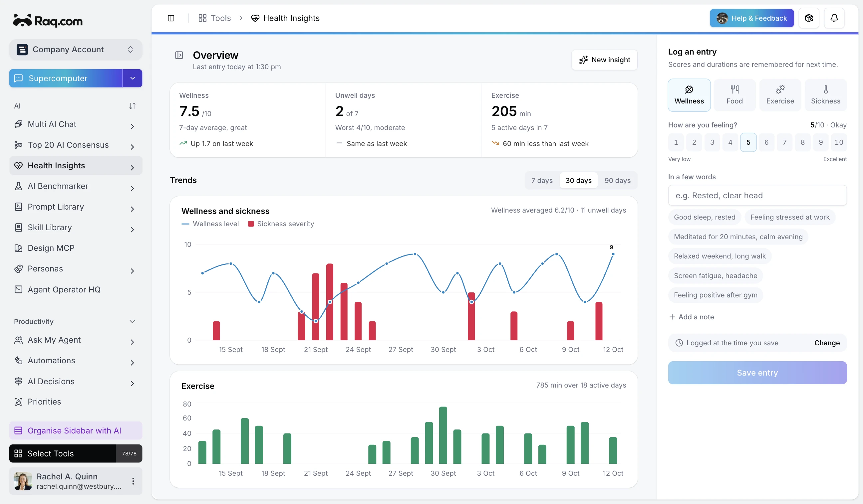Switch Trends to 7 days
This screenshot has height=504, width=863.
542,180
